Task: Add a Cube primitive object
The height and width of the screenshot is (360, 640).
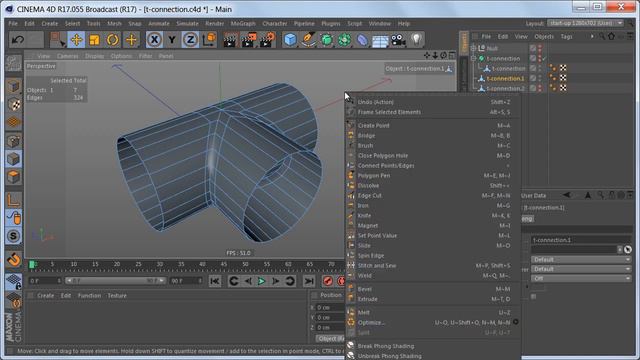Action: click(x=290, y=40)
